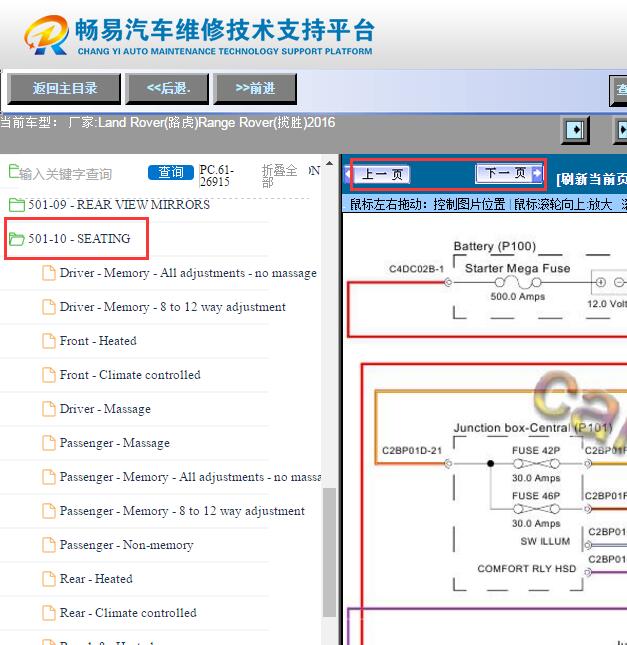Open Passenger - Memory - 8 to 12 way adjustment
Screen dimensions: 627x645
point(182,511)
